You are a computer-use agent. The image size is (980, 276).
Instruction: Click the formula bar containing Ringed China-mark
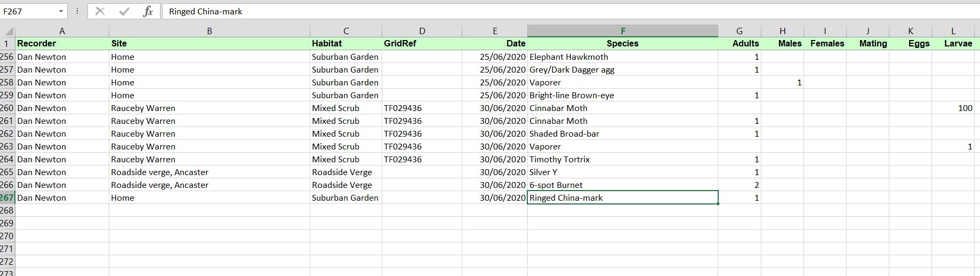(x=571, y=11)
